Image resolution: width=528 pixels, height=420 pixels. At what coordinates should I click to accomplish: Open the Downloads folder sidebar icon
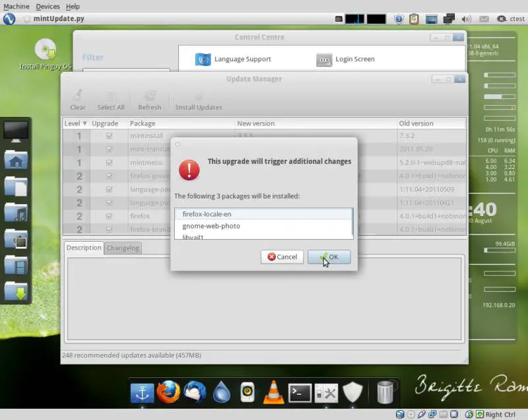(x=16, y=291)
